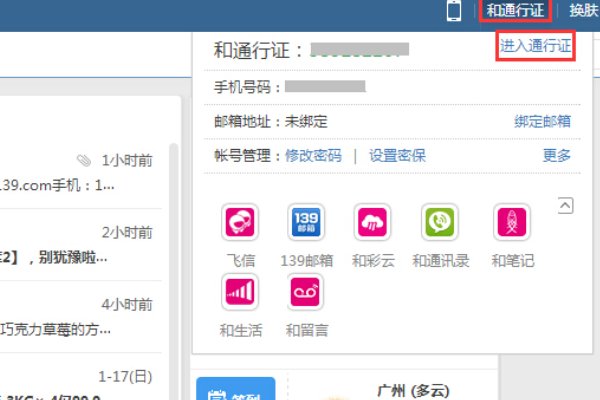Open the 和留言 voicemail icon
Image resolution: width=600 pixels, height=400 pixels.
click(305, 292)
